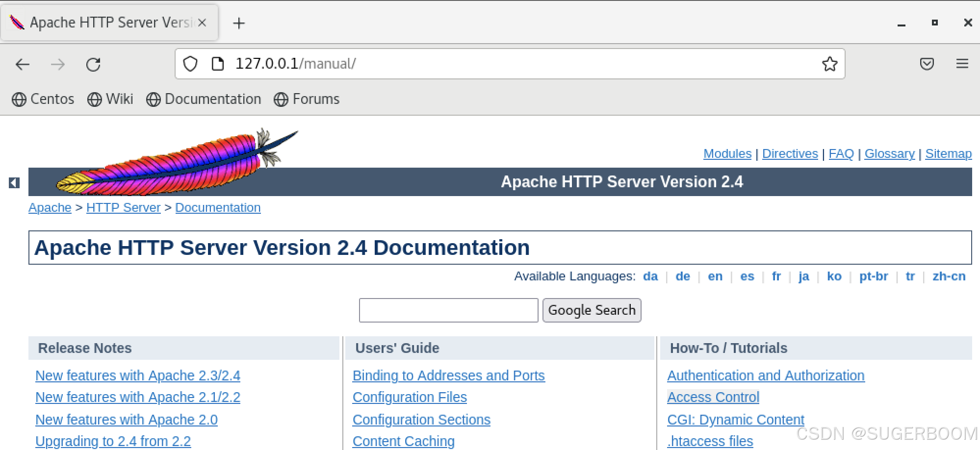
Task: Open the Firefox hamburger menu
Action: click(962, 64)
